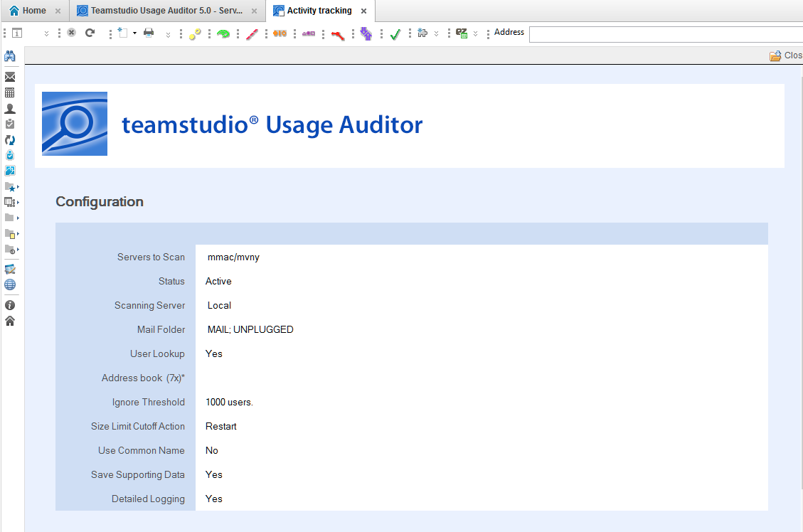803x532 pixels.
Task: Click the Close action button at right
Action: pyautogui.click(x=786, y=55)
